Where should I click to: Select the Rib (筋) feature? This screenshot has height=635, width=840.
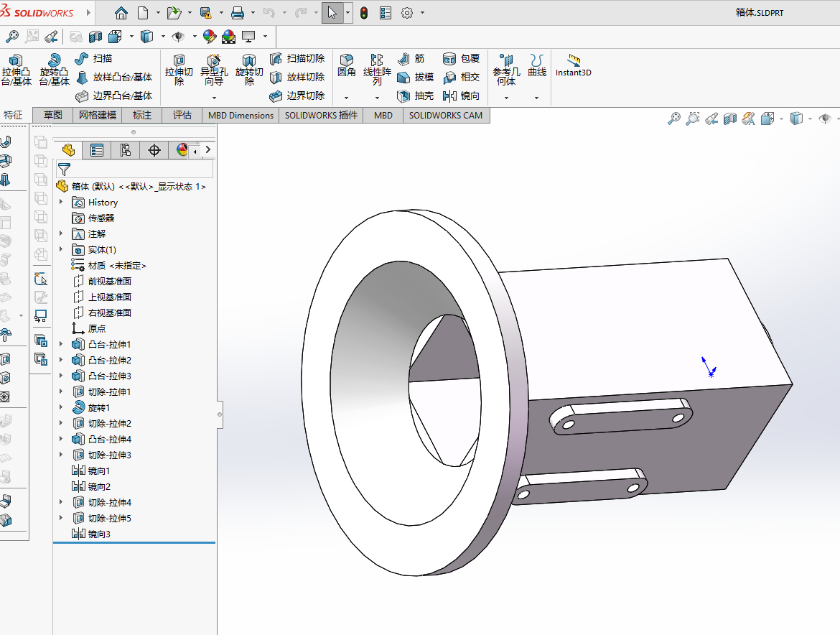point(411,58)
